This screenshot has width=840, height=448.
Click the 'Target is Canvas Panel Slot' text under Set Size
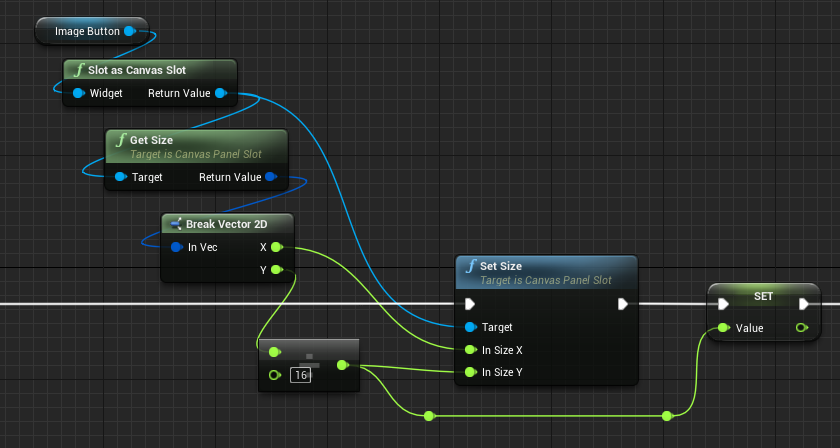[x=545, y=280]
